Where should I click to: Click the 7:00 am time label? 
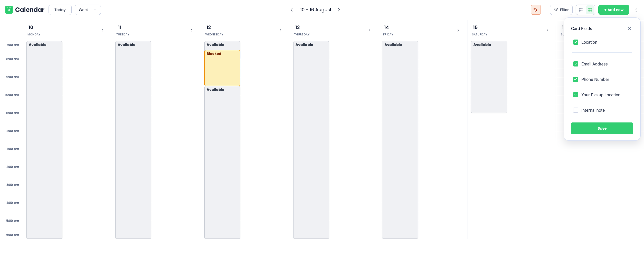pyautogui.click(x=13, y=45)
